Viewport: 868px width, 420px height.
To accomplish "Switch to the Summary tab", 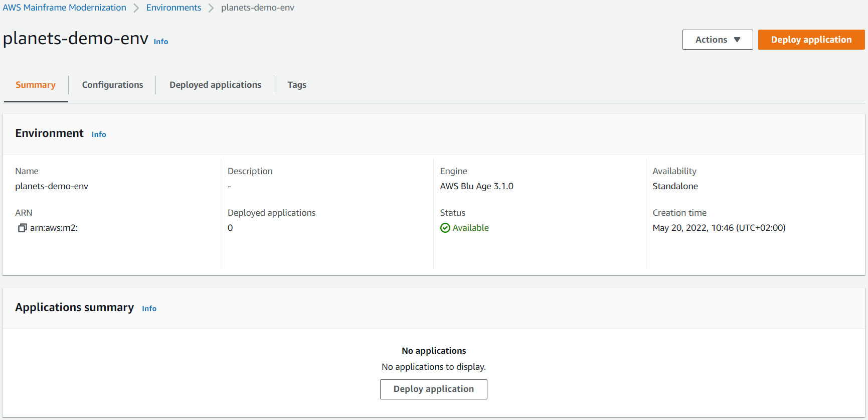I will coord(36,85).
